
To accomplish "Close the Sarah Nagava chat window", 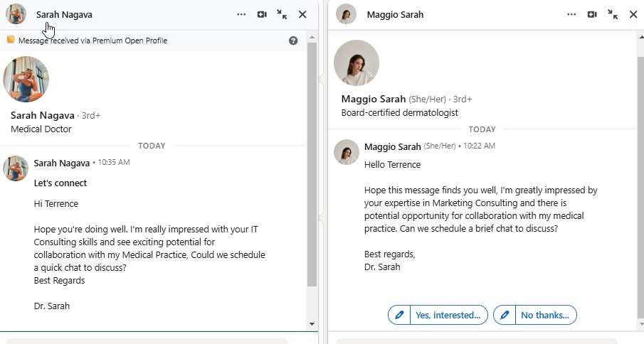I will (302, 14).
